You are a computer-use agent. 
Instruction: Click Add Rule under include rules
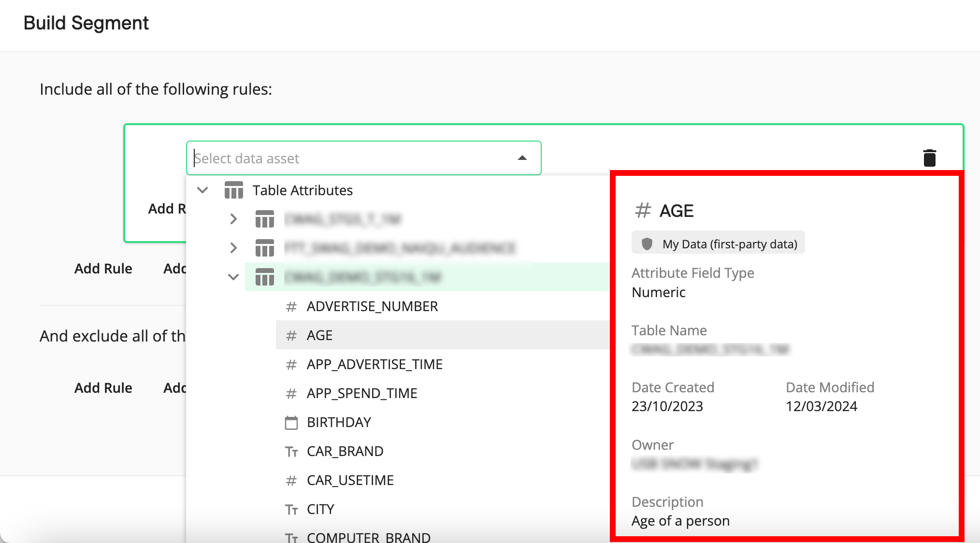tap(103, 269)
